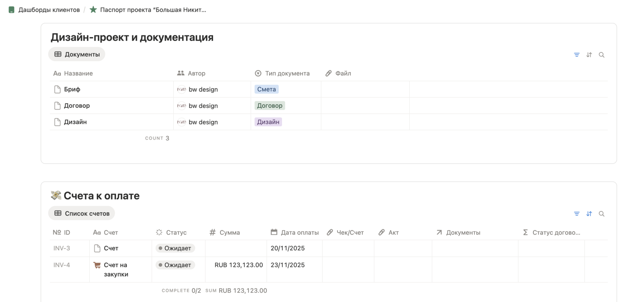Image resolution: width=644 pixels, height=302 pixels.
Task: Open the Тип документа column header menu
Action: (287, 73)
